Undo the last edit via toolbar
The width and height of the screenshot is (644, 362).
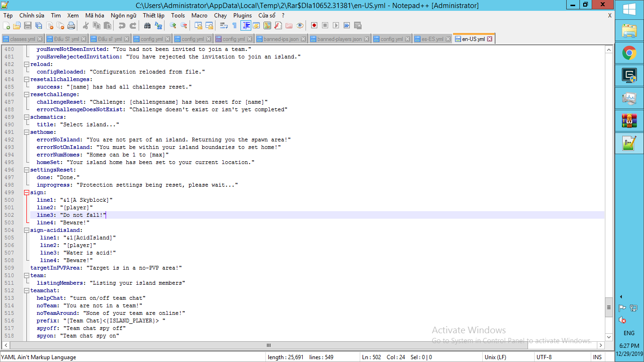click(122, 25)
